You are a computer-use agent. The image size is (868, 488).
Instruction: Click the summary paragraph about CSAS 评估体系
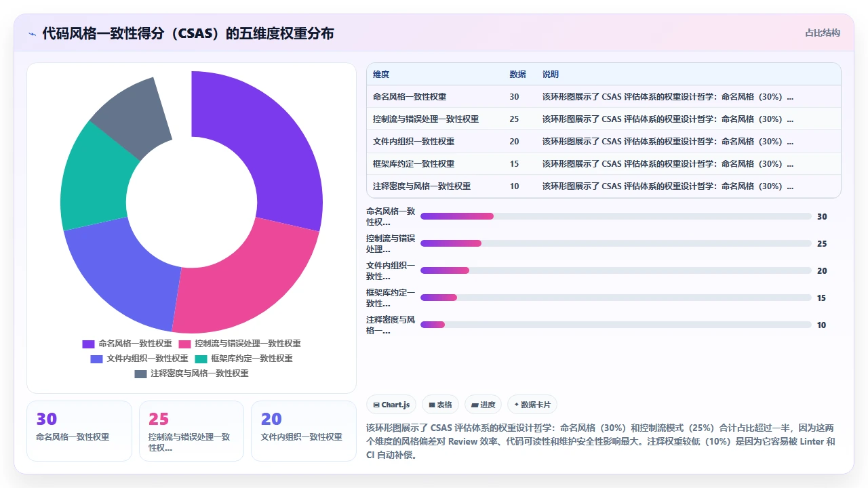(601, 441)
